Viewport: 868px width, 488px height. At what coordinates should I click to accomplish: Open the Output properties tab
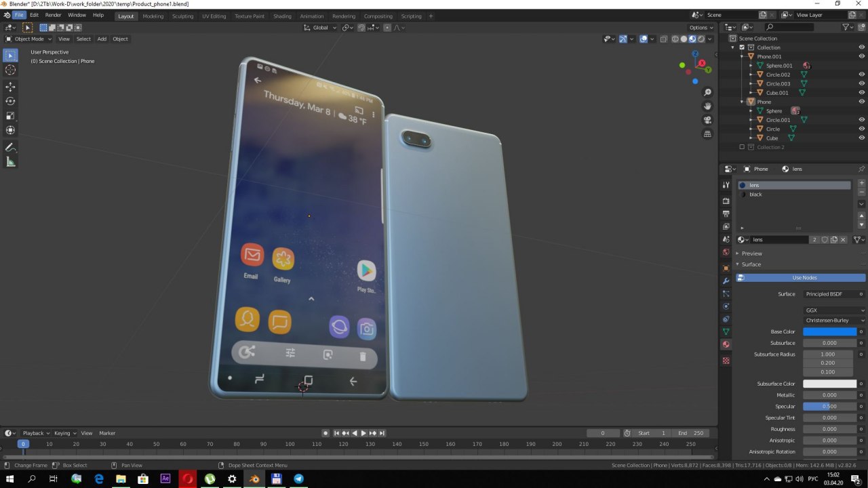(726, 213)
